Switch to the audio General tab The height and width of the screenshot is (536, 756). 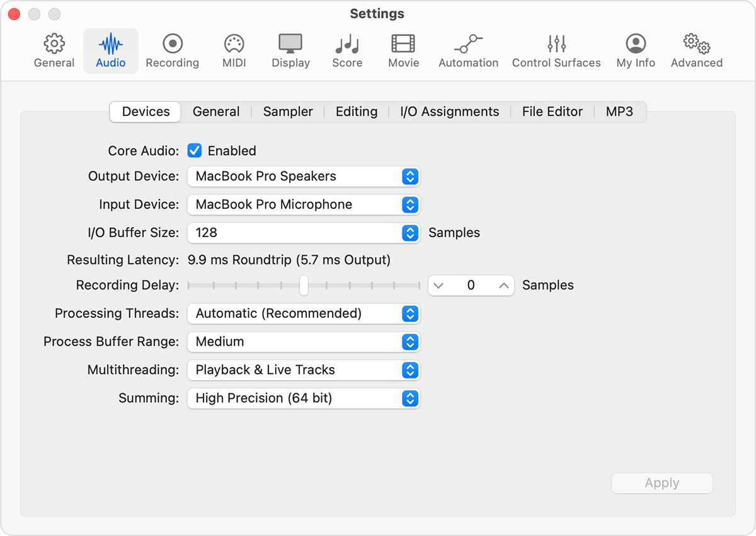pos(216,112)
